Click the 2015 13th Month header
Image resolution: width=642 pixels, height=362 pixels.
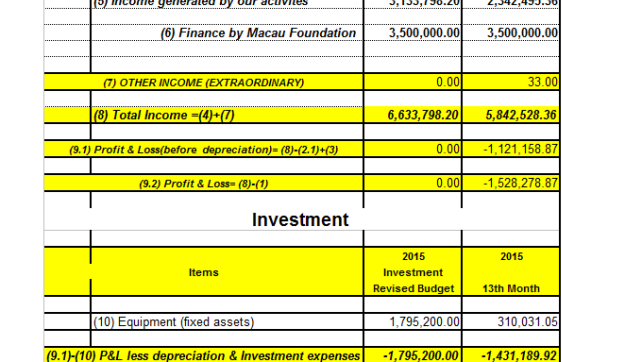[511, 272]
